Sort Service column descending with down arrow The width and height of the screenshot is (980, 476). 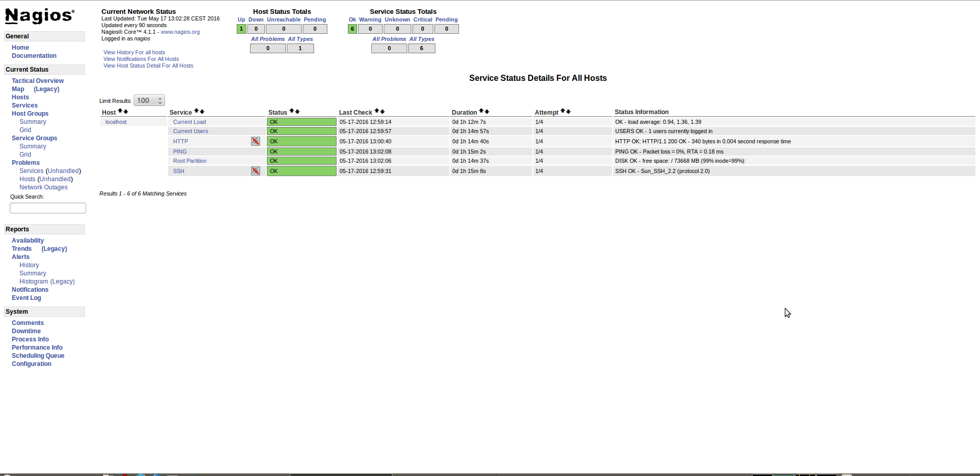(202, 112)
